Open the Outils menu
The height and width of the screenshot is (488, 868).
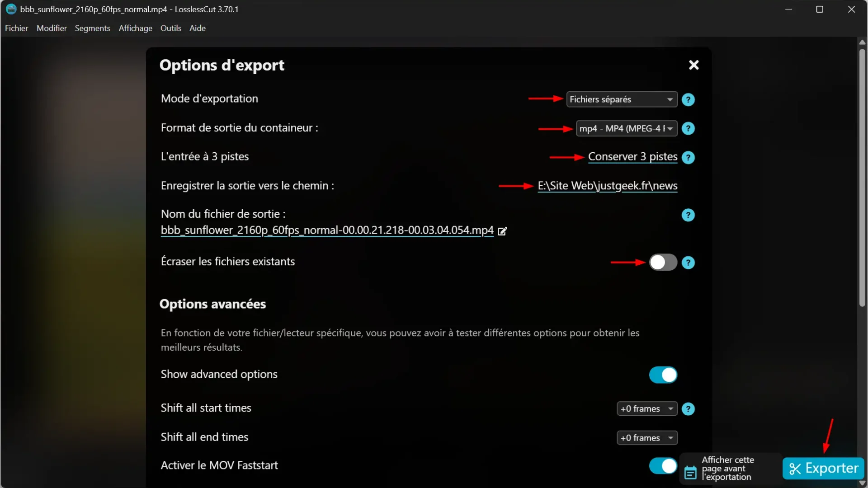[170, 28]
